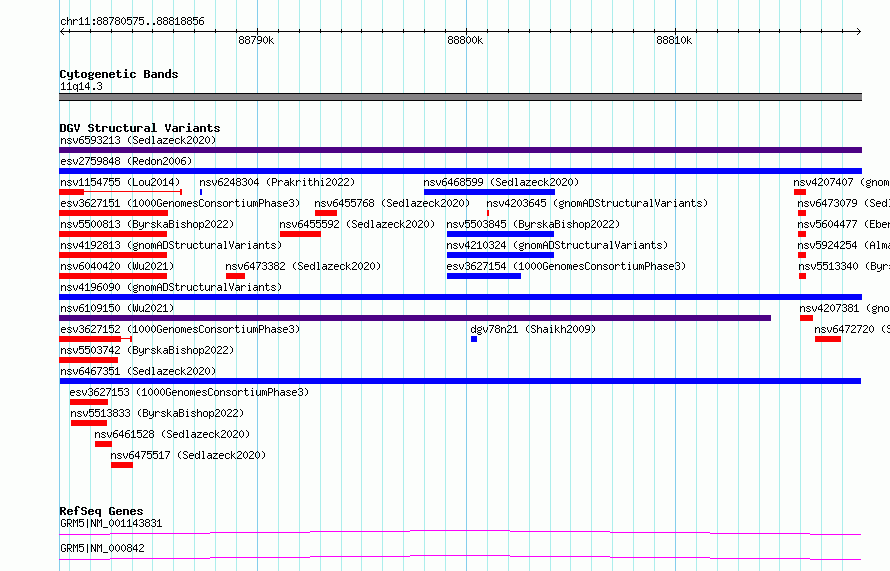This screenshot has height=571, width=890.
Task: Click nsv4203645 gnomADStructuralVariants label
Action: point(597,203)
